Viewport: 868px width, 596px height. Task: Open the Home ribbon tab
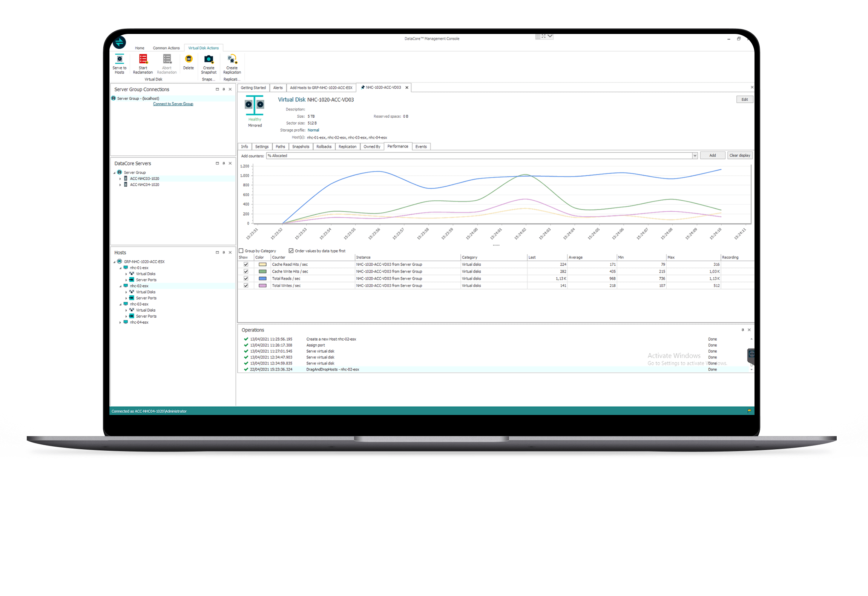click(x=140, y=48)
